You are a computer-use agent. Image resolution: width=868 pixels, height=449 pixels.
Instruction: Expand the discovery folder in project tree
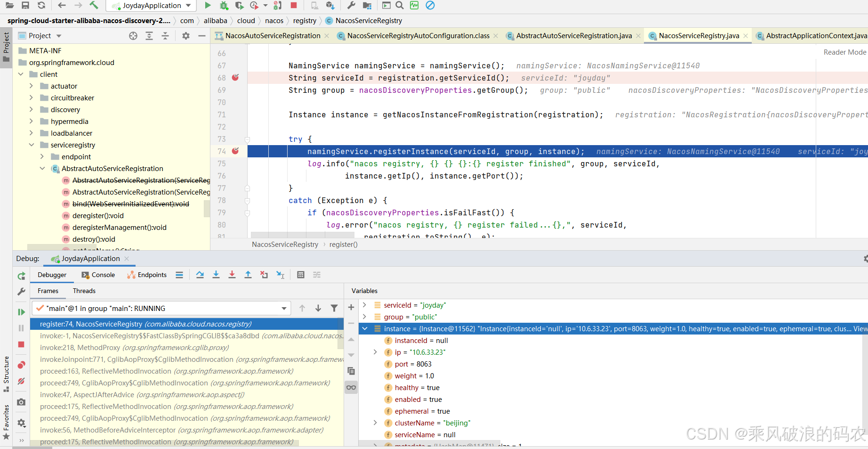(31, 110)
